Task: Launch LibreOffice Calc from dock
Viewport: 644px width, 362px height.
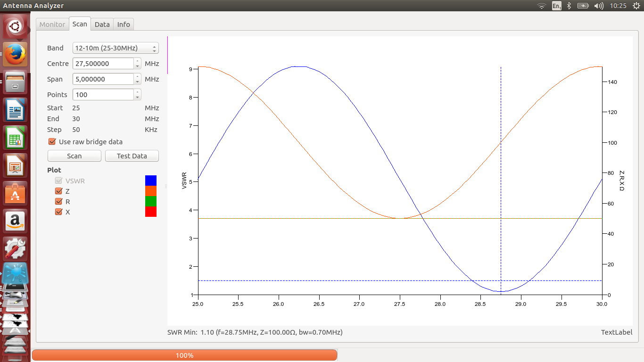Action: click(x=15, y=138)
